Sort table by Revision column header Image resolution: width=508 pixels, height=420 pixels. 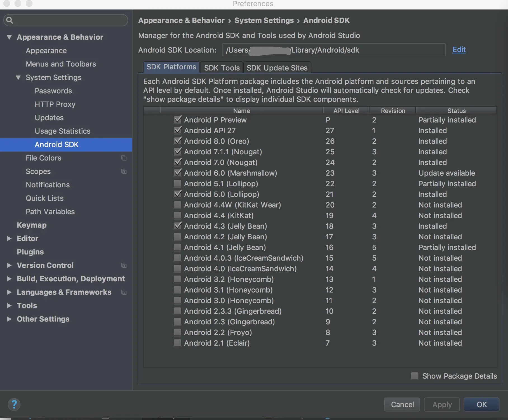393,111
